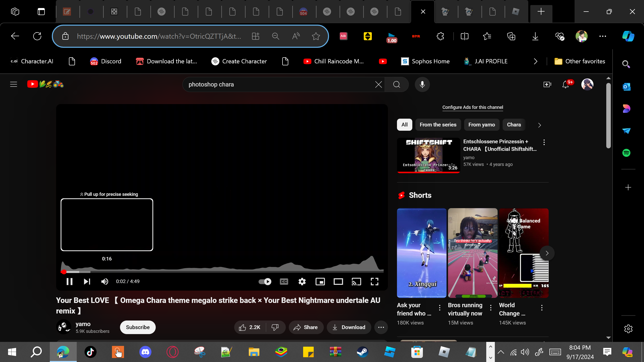Click the video progress bar

[221, 272]
